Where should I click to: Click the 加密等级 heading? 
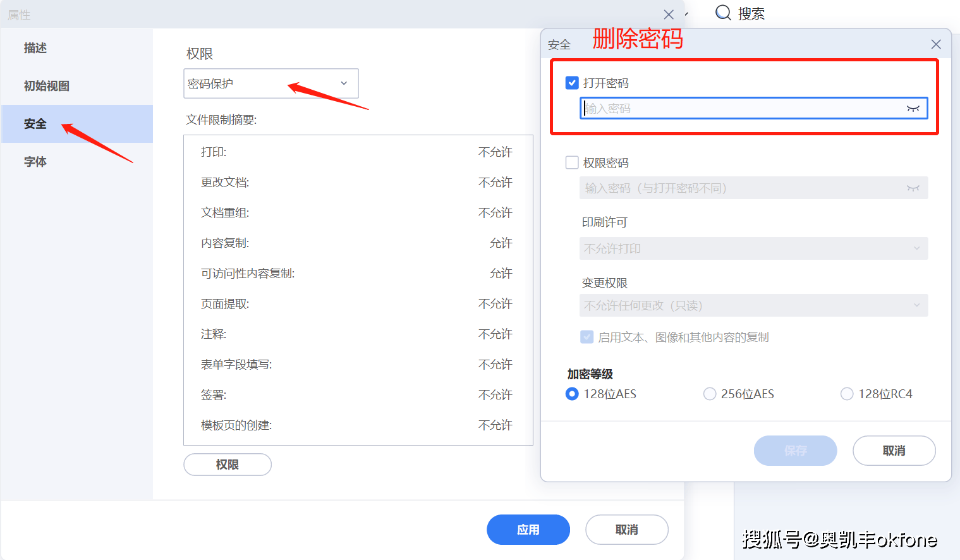(590, 374)
